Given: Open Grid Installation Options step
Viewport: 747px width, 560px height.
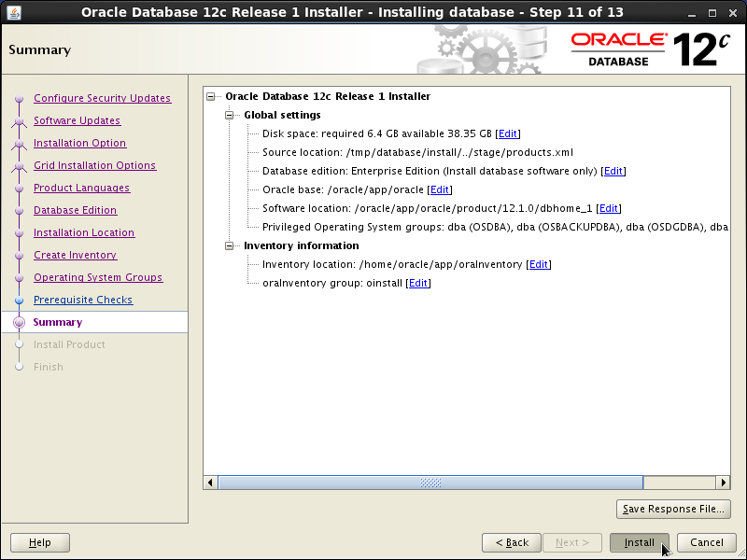Looking at the screenshot, I should (x=95, y=165).
